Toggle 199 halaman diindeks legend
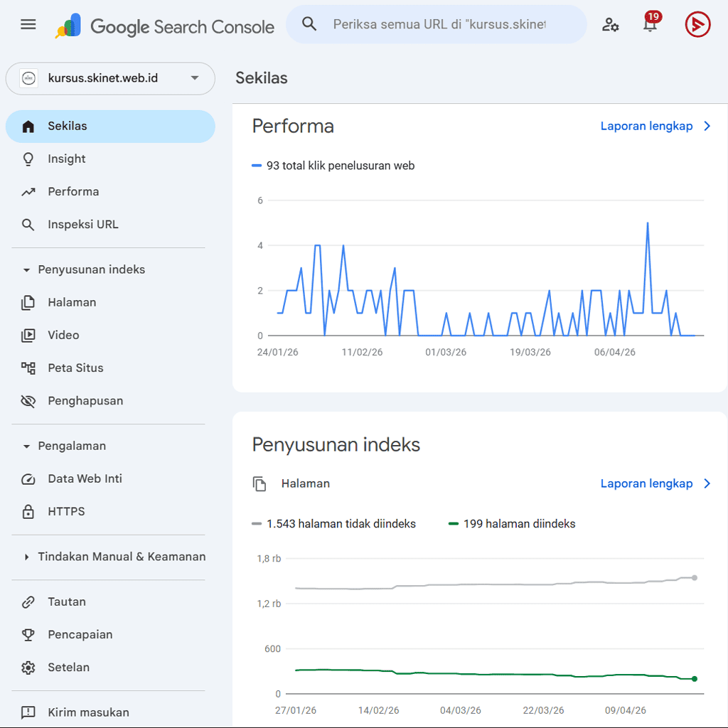The width and height of the screenshot is (728, 728). (512, 524)
